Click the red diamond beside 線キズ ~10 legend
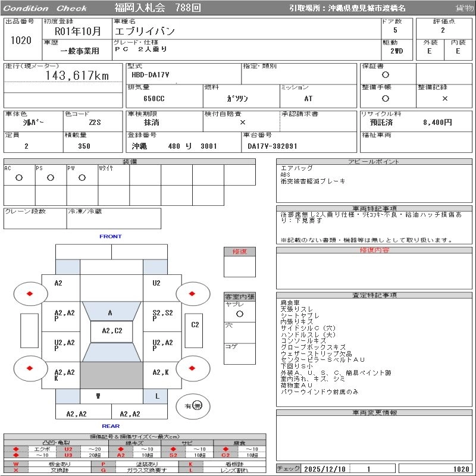Screen dimensions: 476x476 [x=121, y=449]
